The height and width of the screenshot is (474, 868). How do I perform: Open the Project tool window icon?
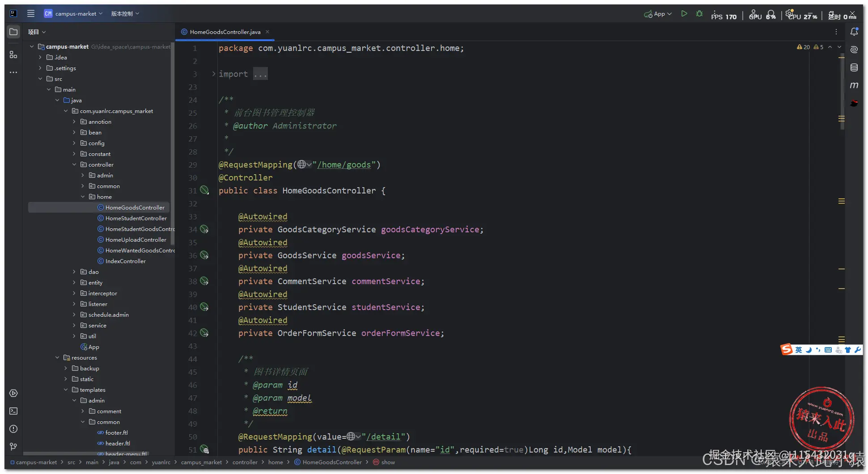pos(13,32)
